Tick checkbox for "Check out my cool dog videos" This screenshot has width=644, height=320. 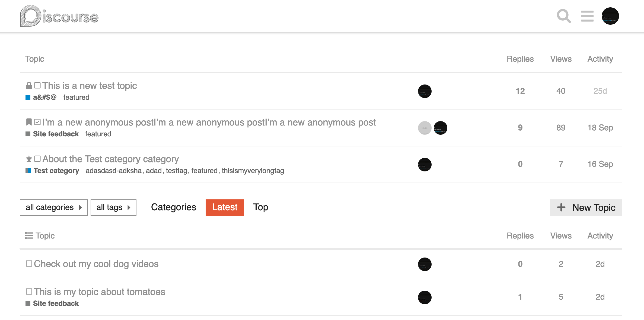click(29, 263)
